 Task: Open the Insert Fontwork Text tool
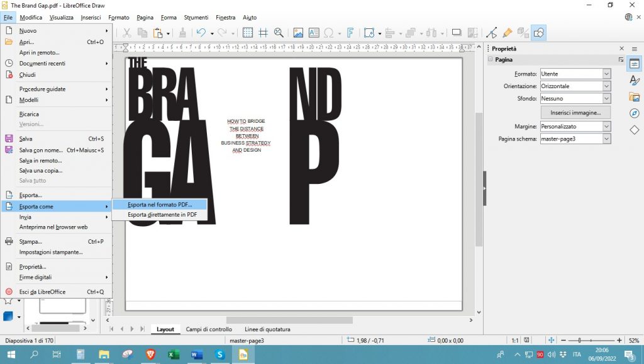tap(350, 32)
